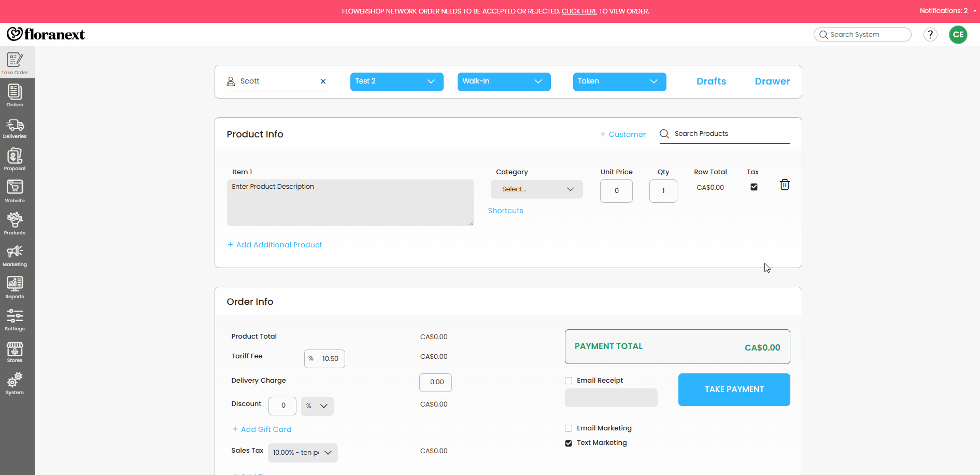The image size is (980, 475).
Task: Open the Proposal sidebar icon
Action: [x=15, y=159]
